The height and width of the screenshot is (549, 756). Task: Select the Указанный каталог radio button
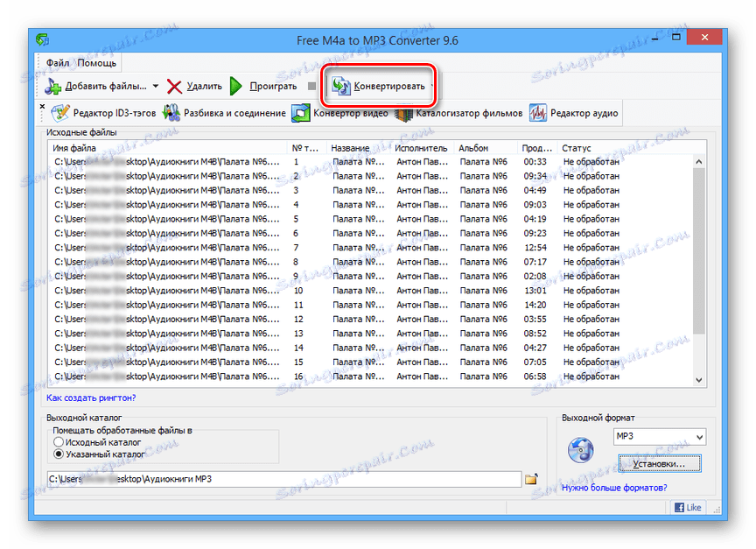click(x=59, y=454)
